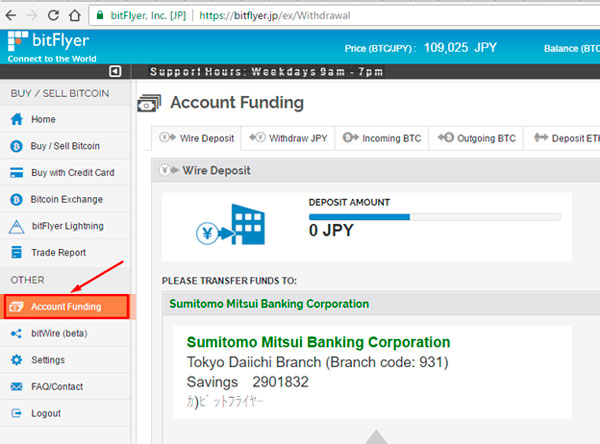Switch to the Deposit ETH tab
The image size is (600, 444).
click(x=562, y=138)
